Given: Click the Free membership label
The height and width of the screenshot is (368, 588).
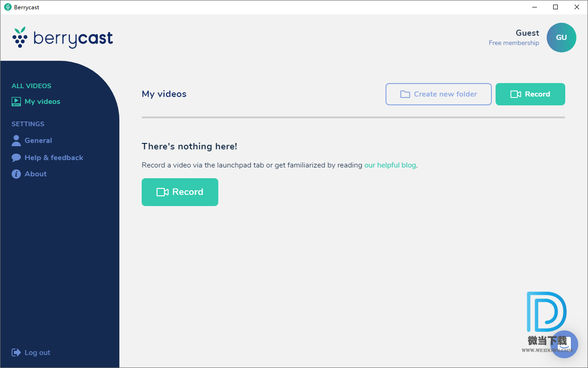Looking at the screenshot, I should (514, 43).
